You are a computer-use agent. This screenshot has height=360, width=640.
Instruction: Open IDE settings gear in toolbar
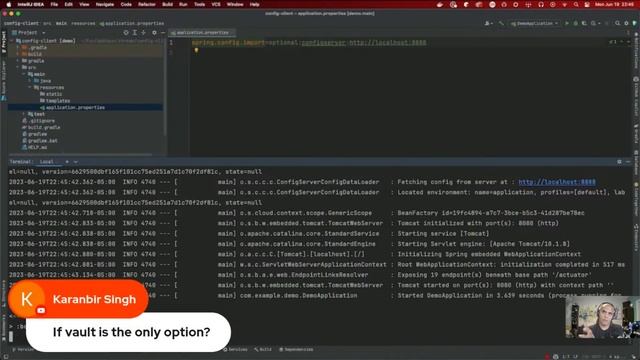coord(626,23)
